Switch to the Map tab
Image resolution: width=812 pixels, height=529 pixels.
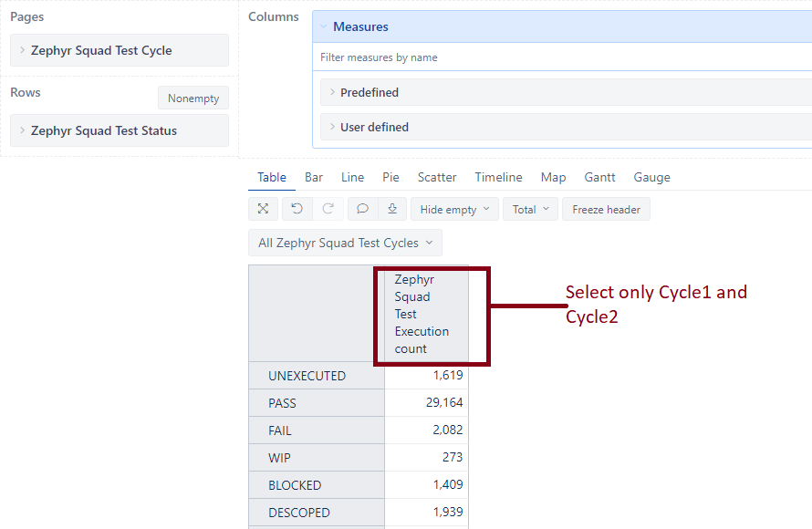pos(553,177)
